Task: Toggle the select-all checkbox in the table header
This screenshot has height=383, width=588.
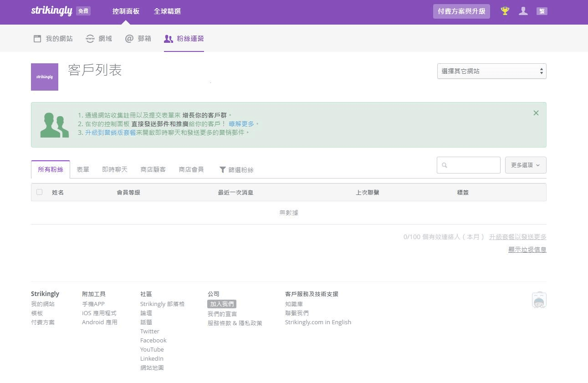Action: tap(39, 192)
